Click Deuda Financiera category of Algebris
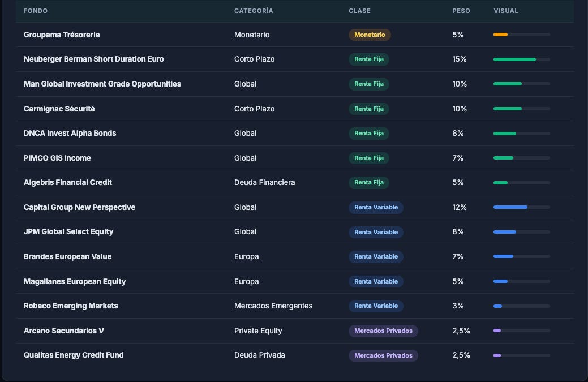This screenshot has height=382, width=588. tap(264, 182)
